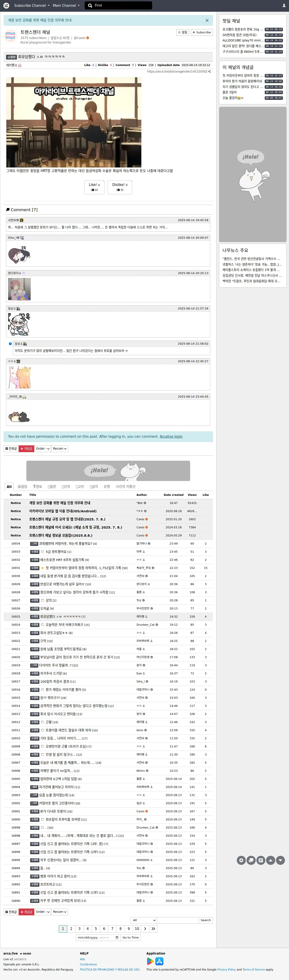The image size is (289, 980).
Task: Click the Caxio verified badge in channel header
Action: (x=88, y=38)
